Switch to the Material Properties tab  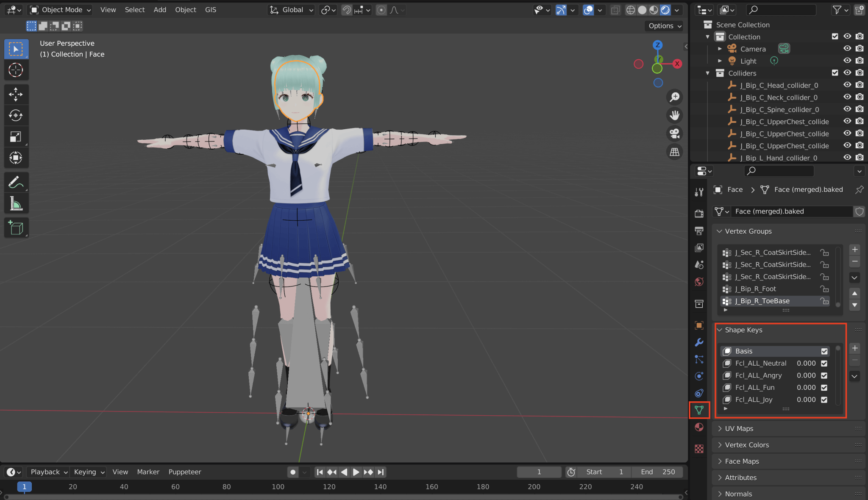coord(699,427)
